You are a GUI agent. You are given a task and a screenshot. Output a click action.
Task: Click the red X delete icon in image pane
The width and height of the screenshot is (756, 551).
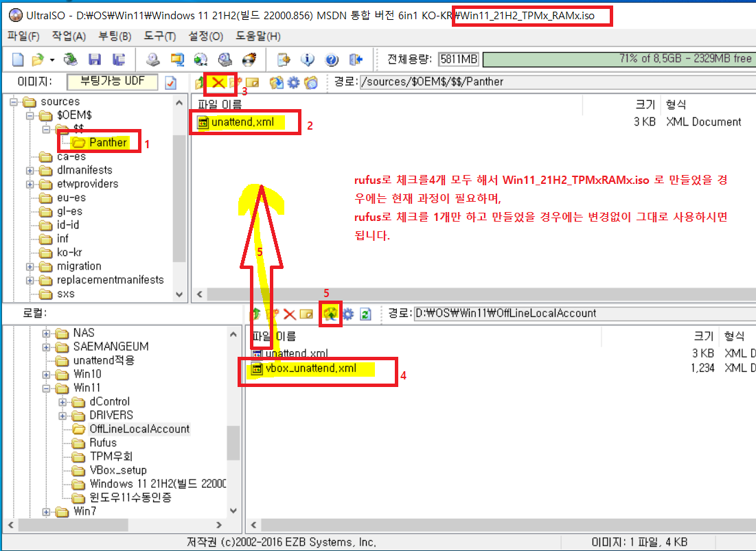click(x=218, y=82)
